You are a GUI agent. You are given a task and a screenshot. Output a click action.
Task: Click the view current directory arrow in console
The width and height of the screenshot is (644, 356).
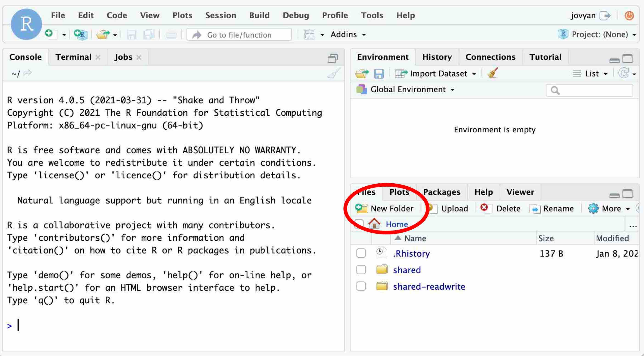tap(27, 73)
